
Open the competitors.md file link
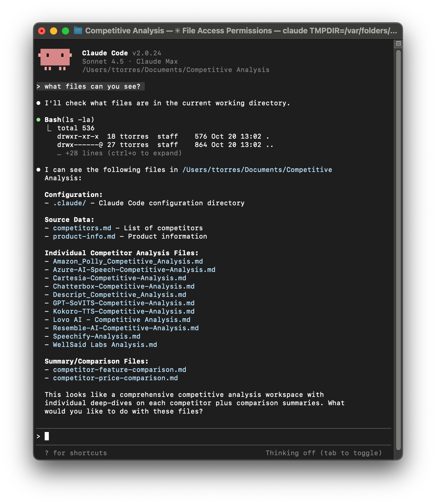coord(82,228)
